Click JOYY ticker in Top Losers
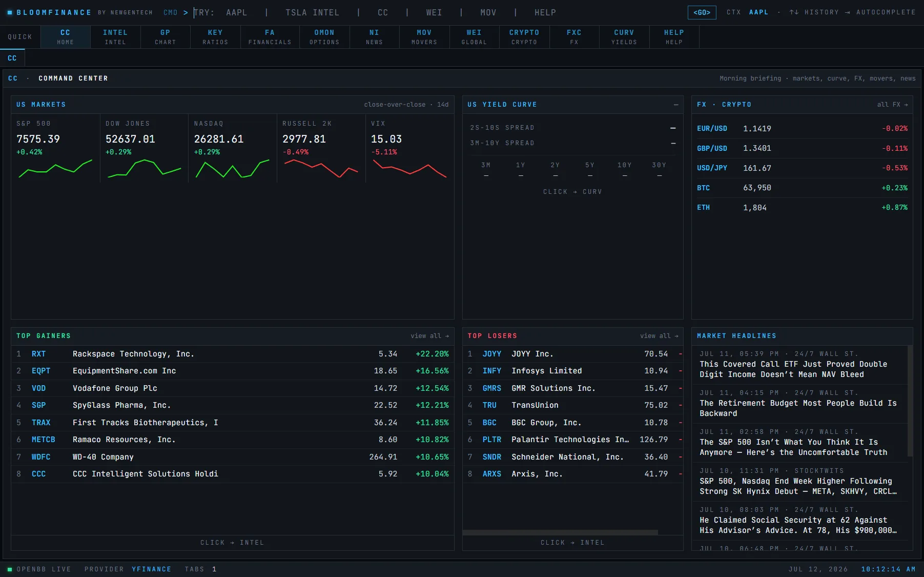Image resolution: width=924 pixels, height=577 pixels. pos(491,354)
